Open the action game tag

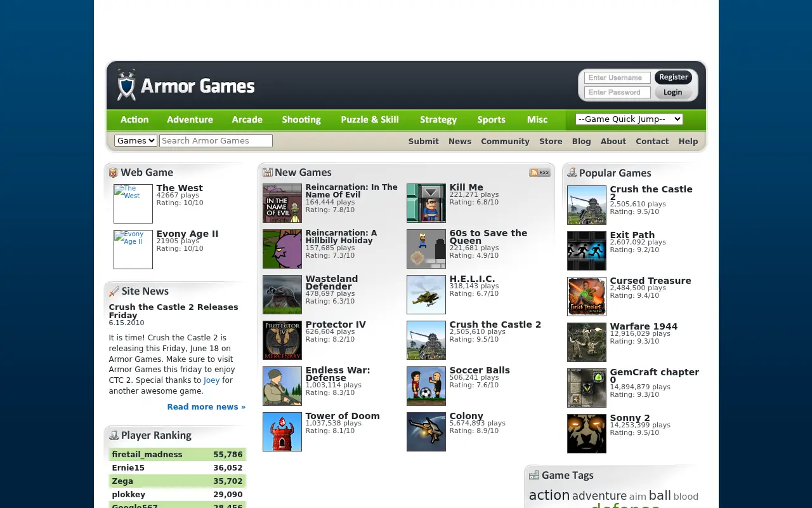coord(549,495)
